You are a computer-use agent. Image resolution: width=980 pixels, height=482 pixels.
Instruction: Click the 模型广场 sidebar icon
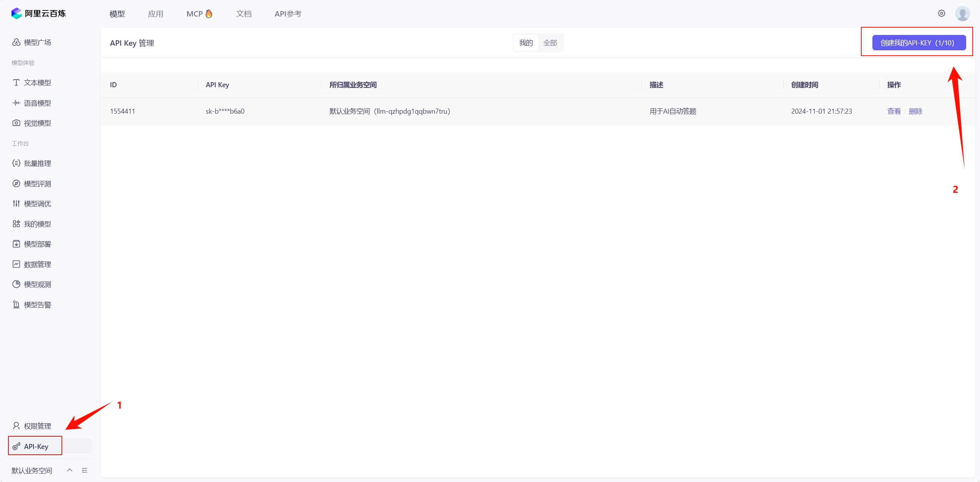coord(16,42)
